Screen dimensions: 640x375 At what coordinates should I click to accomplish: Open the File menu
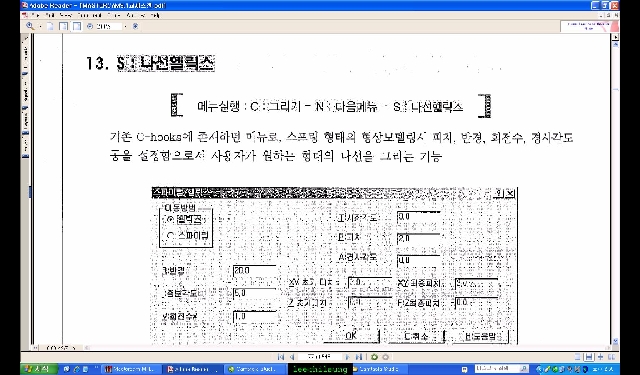[36, 16]
